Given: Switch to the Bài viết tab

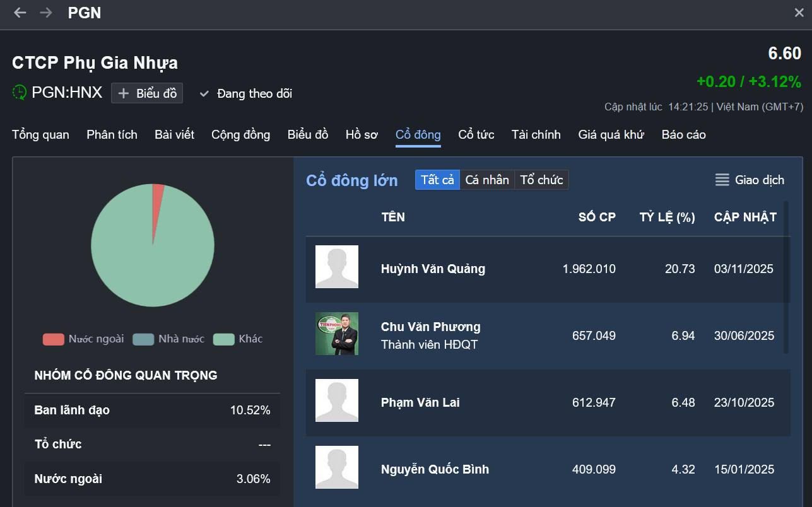Looking at the screenshot, I should tap(174, 134).
